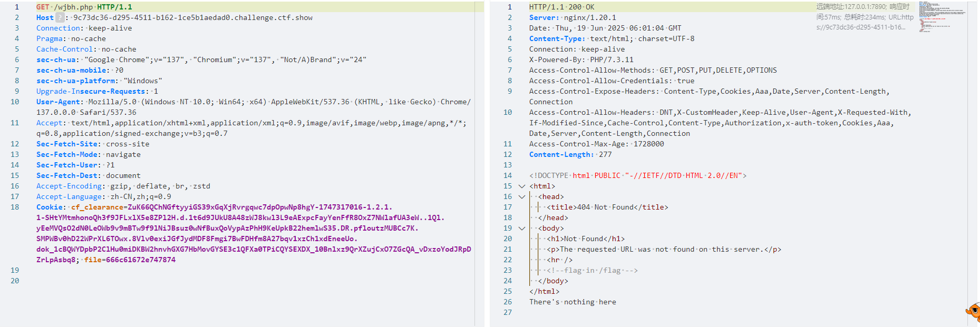Click the cf_clearance cookie name

97,207
